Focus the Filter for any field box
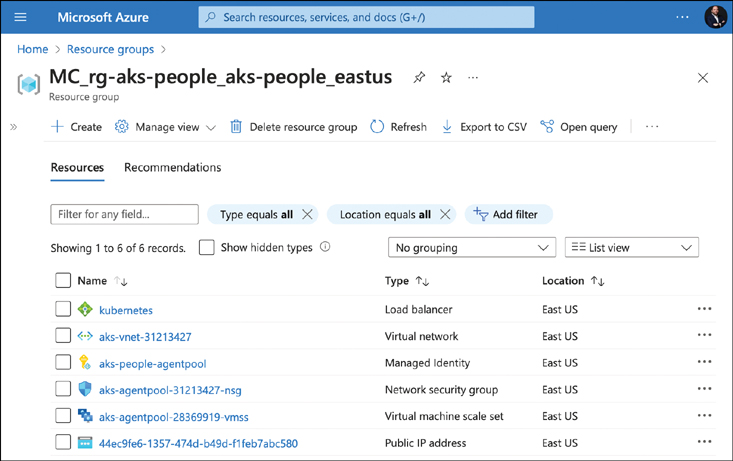 (124, 215)
